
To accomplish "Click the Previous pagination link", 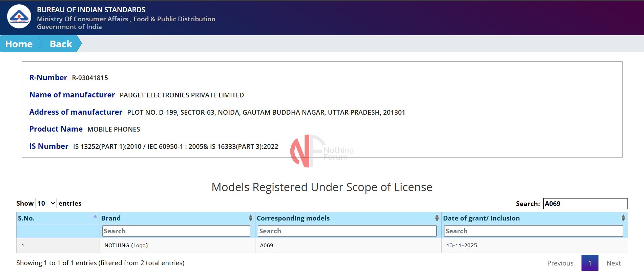I will coord(560,263).
